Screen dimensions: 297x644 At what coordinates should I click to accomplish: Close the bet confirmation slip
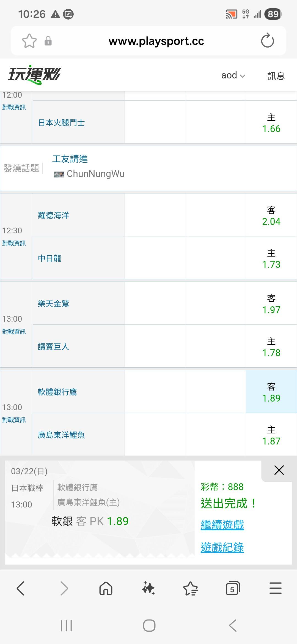click(x=279, y=470)
